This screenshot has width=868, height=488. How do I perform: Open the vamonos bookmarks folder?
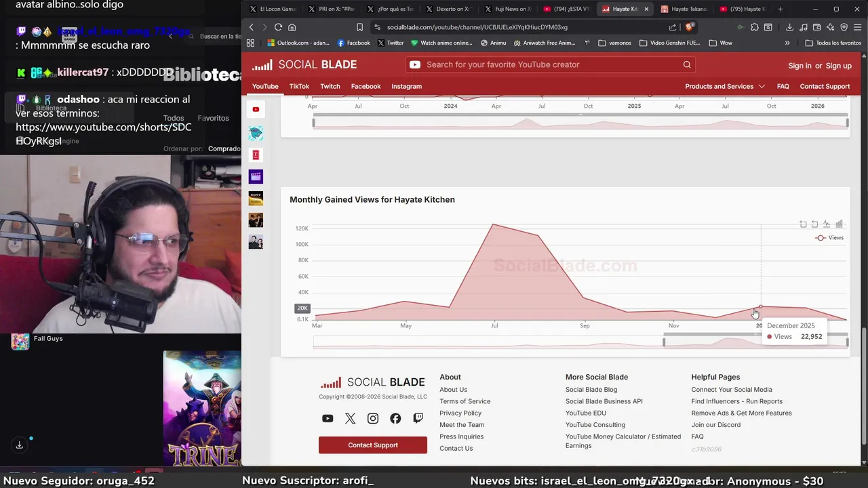coord(614,43)
